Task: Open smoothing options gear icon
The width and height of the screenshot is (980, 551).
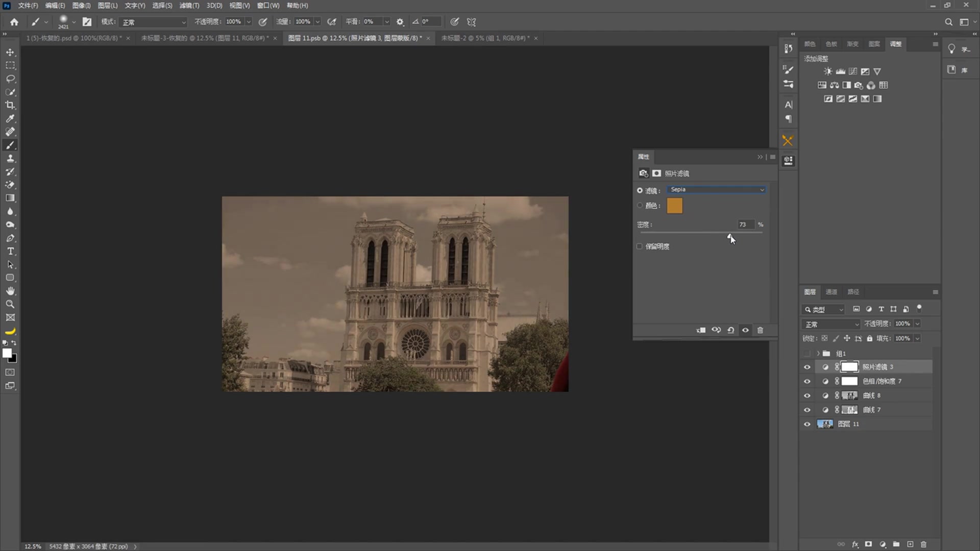Action: (x=400, y=22)
